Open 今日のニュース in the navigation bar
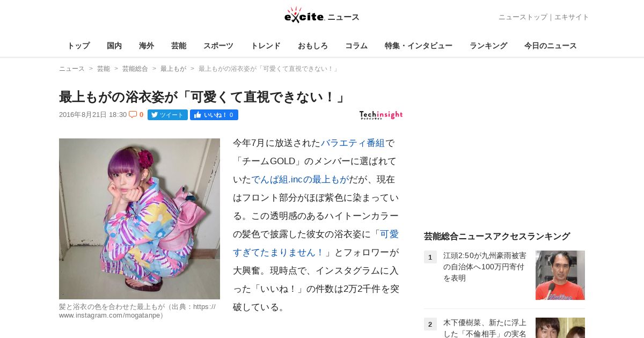644x338 pixels. pyautogui.click(x=551, y=46)
